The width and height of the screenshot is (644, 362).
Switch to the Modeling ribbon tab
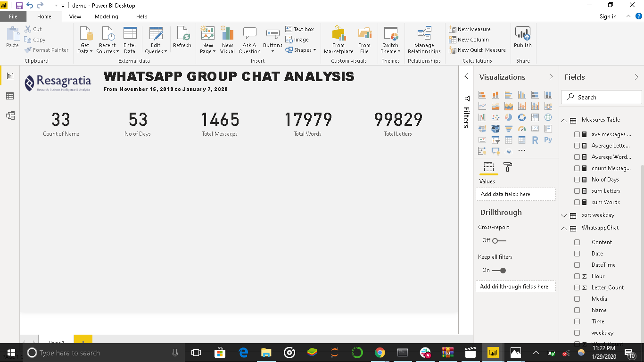(107, 16)
